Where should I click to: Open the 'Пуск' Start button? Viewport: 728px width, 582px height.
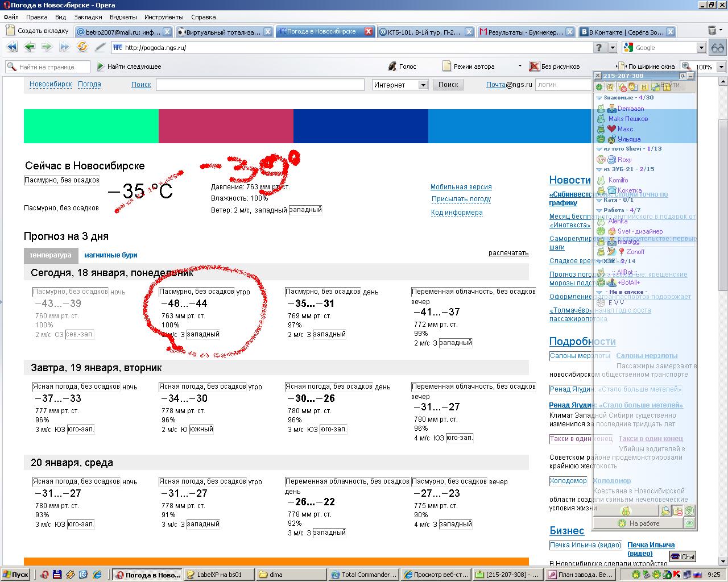coord(16,575)
